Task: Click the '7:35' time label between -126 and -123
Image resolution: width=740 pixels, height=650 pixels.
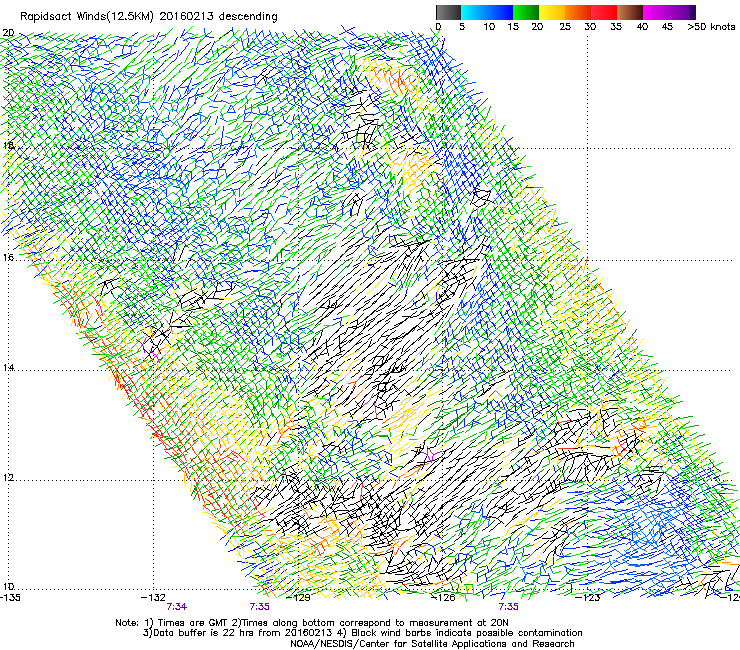Action: [508, 607]
